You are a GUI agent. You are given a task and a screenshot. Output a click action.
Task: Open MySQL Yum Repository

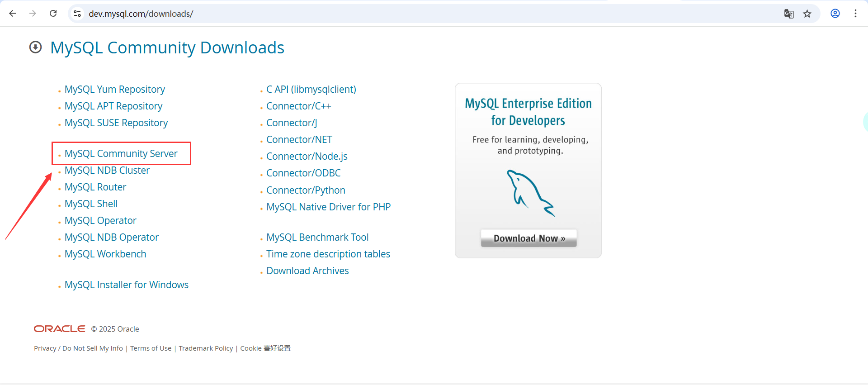tap(115, 89)
